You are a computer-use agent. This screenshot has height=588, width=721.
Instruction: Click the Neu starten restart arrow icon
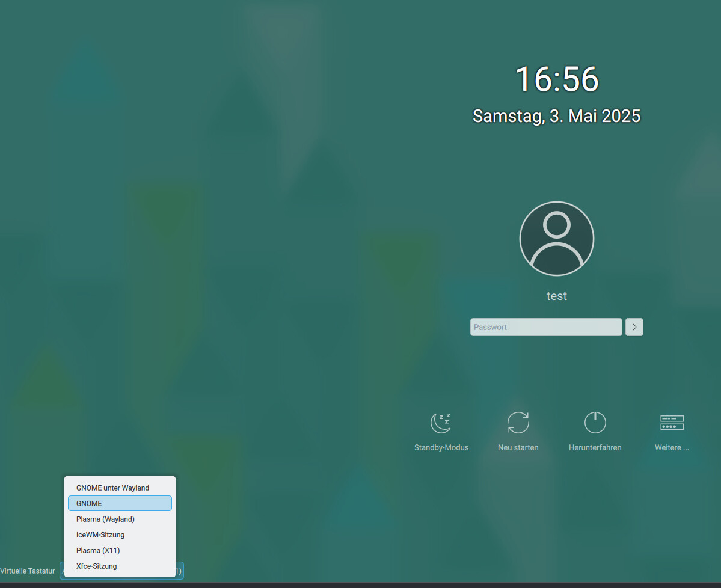tap(518, 423)
